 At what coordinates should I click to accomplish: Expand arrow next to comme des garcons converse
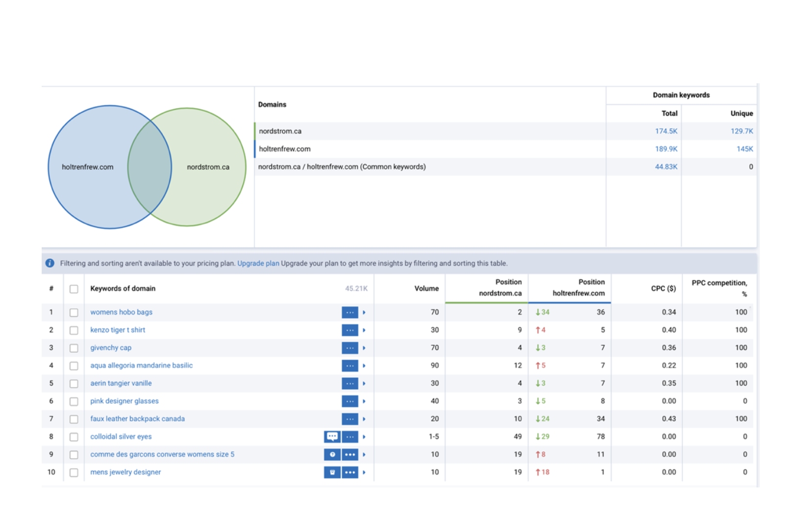click(364, 455)
